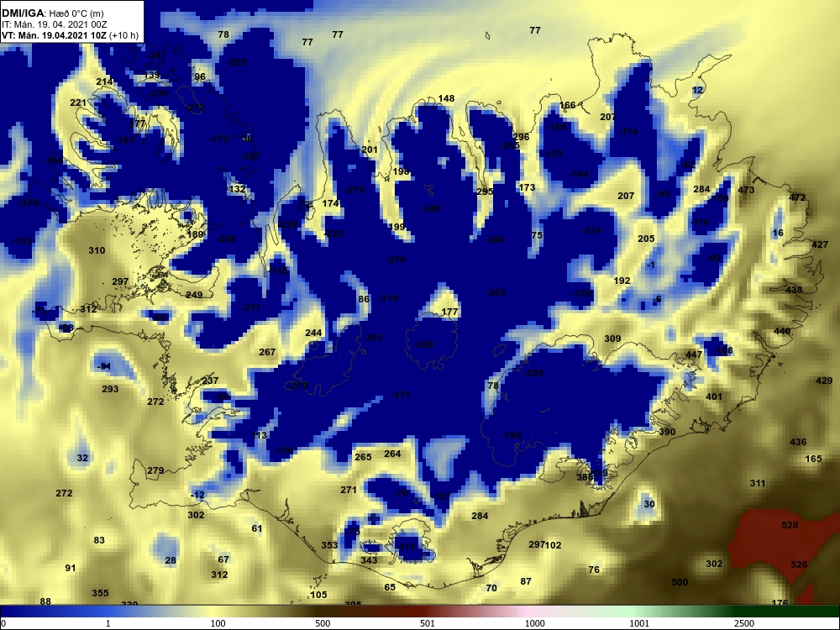Click the map value '447' in the east
The height and width of the screenshot is (630, 840).
694,354
